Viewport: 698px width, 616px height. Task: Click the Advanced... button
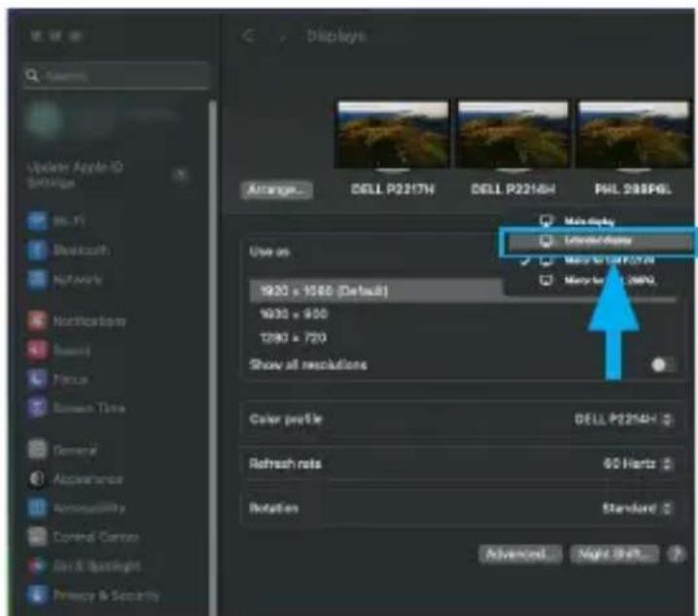520,554
